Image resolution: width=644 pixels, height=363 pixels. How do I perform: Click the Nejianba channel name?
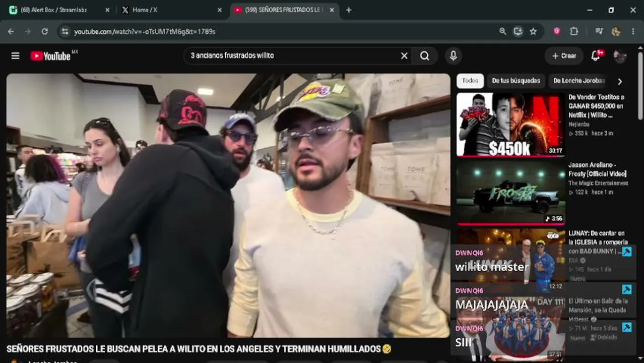pyautogui.click(x=580, y=124)
